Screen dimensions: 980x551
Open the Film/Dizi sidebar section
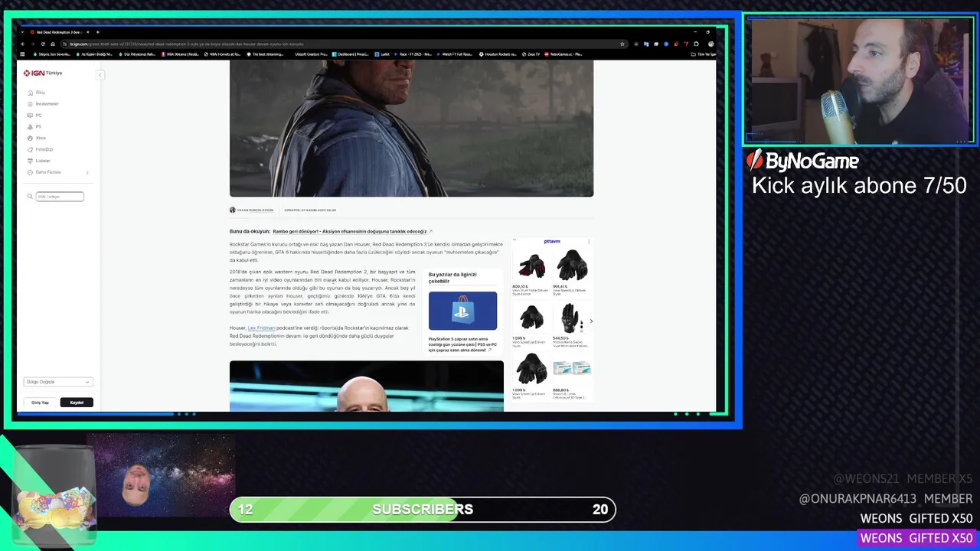tap(41, 150)
